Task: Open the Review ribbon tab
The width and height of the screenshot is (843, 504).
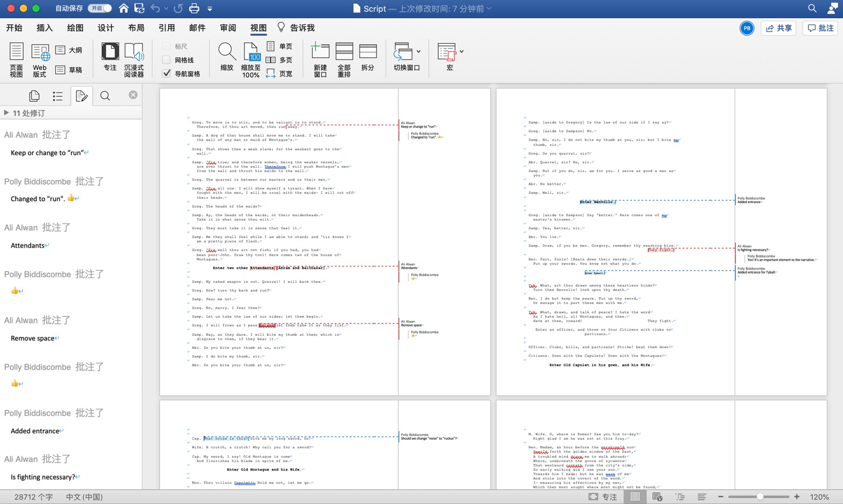Action: click(228, 28)
